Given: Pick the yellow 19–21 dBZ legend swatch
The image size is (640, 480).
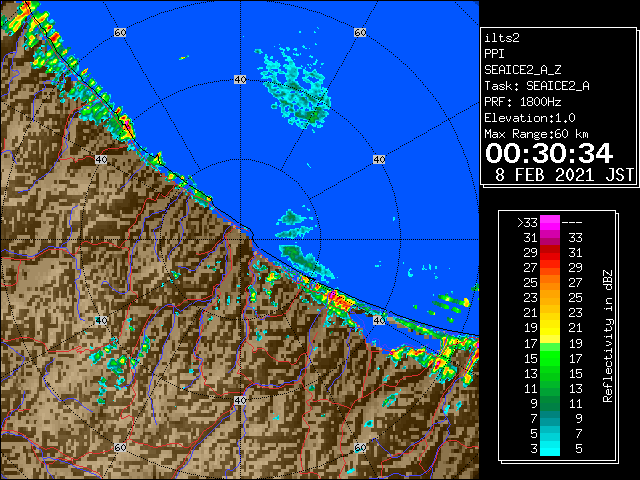Looking at the screenshot, I should [x=550, y=328].
